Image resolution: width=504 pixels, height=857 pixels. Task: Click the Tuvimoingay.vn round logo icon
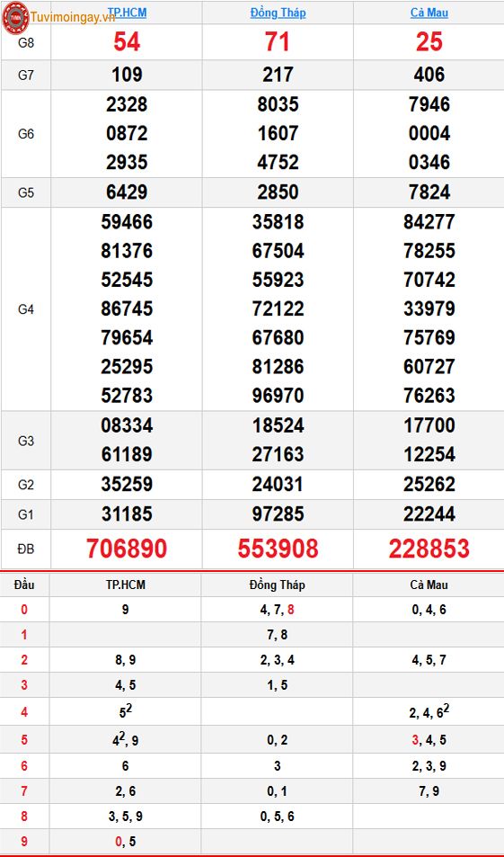tap(15, 17)
